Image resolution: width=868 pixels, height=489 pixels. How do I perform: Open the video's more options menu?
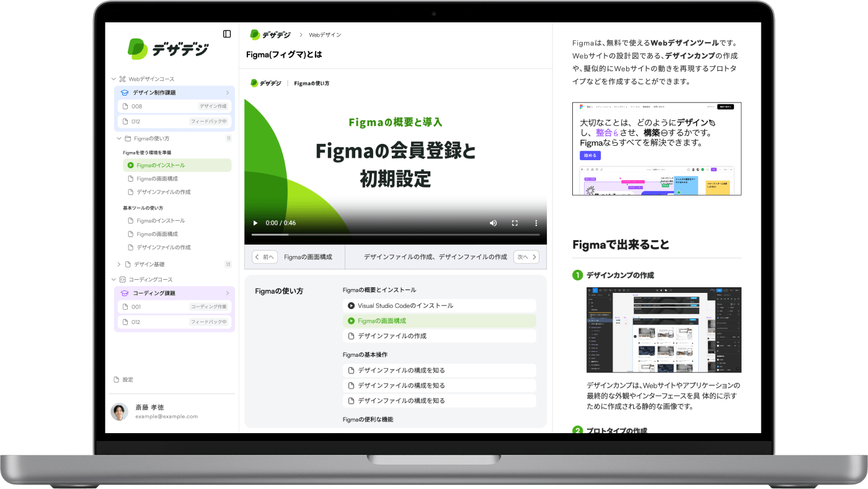pos(536,223)
